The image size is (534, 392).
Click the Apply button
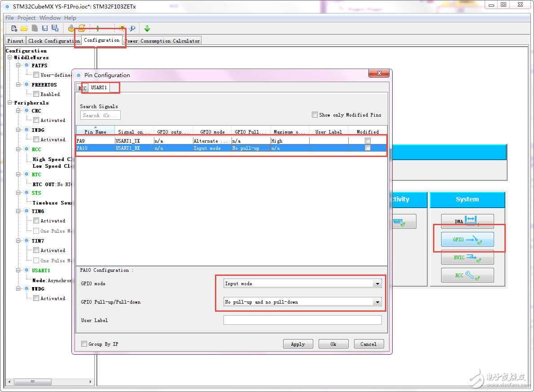[298, 344]
